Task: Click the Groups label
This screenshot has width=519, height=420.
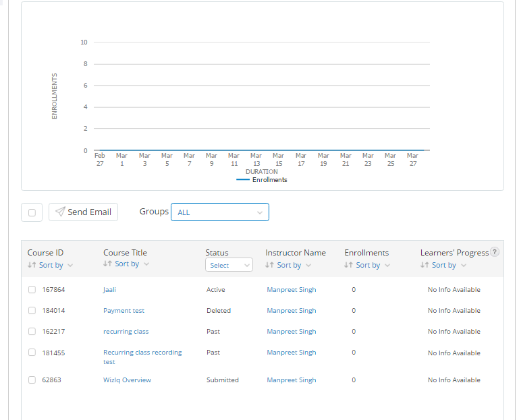Action: [154, 212]
